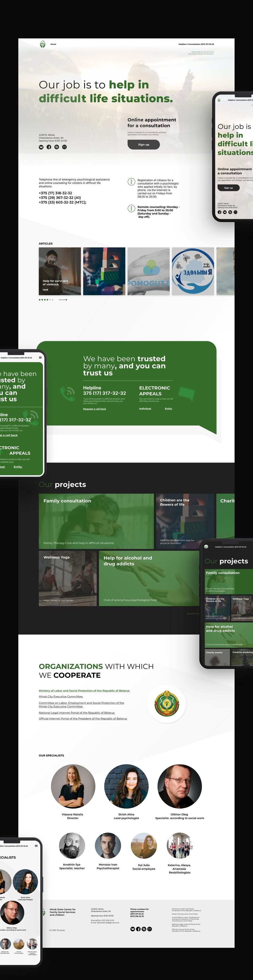Open the Individual electronic appeal link
253x980 pixels.
pyautogui.click(x=145, y=409)
